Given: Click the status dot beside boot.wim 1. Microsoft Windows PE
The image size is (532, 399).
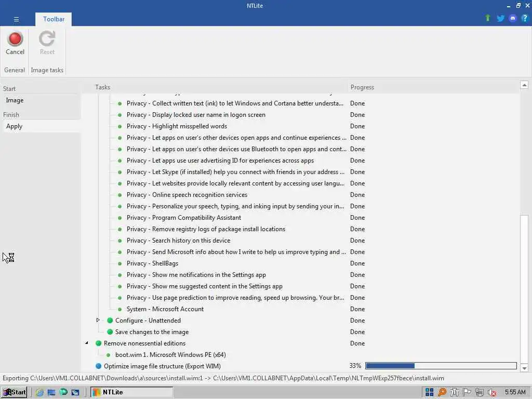Looking at the screenshot, I should tap(108, 355).
